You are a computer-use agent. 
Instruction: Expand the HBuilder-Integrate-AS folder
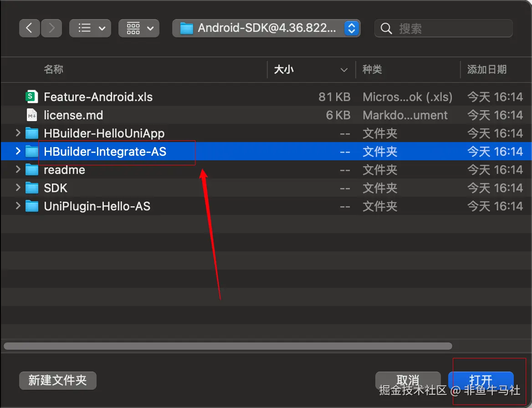pyautogui.click(x=18, y=151)
